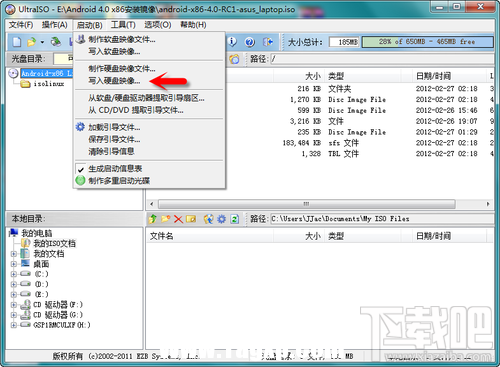Click the New file toolbar icon
Screen dimensions: 500x367
point(17,42)
